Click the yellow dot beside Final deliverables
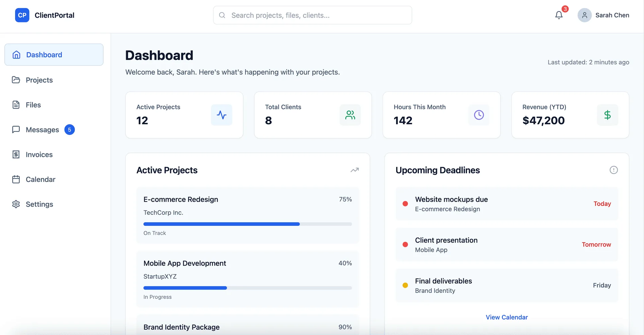The image size is (644, 335). pos(405,285)
